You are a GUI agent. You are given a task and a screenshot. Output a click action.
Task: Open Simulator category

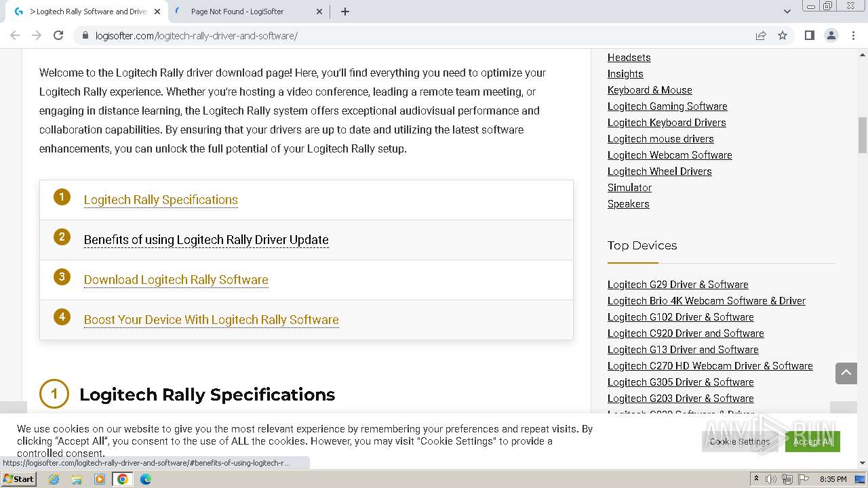[x=629, y=188]
